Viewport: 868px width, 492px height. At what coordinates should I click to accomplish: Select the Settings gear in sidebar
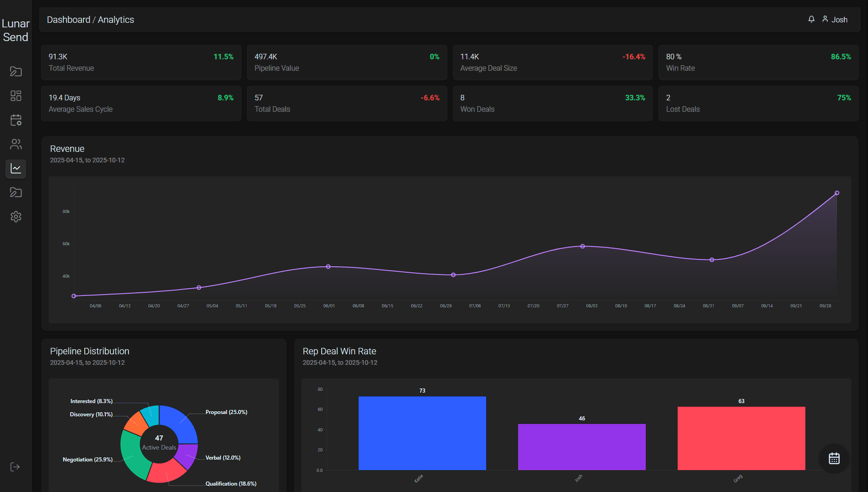coord(16,217)
